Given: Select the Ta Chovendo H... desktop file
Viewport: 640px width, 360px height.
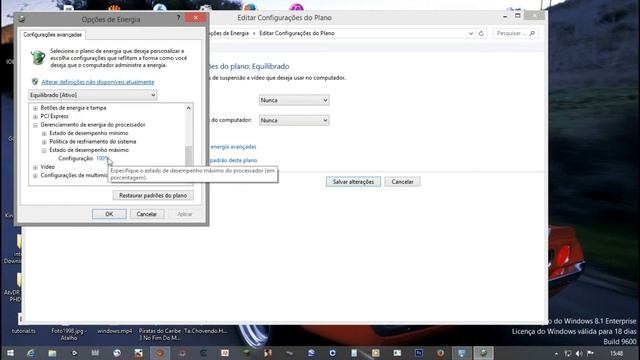Looking at the screenshot, I should point(205,331).
